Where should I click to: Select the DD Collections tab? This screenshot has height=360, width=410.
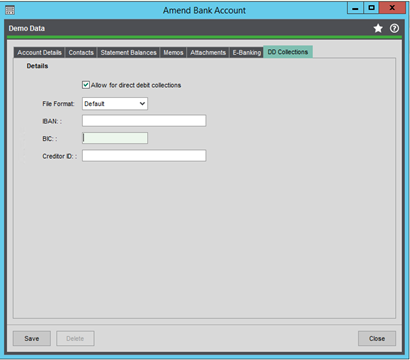288,52
